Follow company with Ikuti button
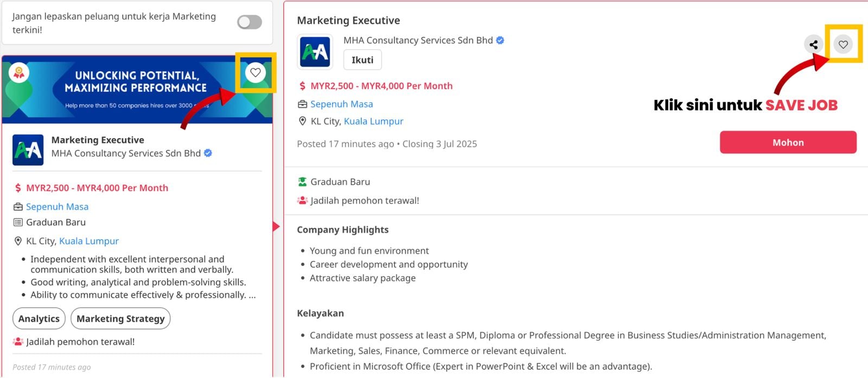The width and height of the screenshot is (868, 378). 362,60
